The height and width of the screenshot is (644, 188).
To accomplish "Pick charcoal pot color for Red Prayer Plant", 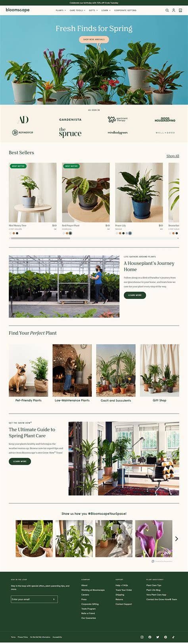I will tap(70, 233).
